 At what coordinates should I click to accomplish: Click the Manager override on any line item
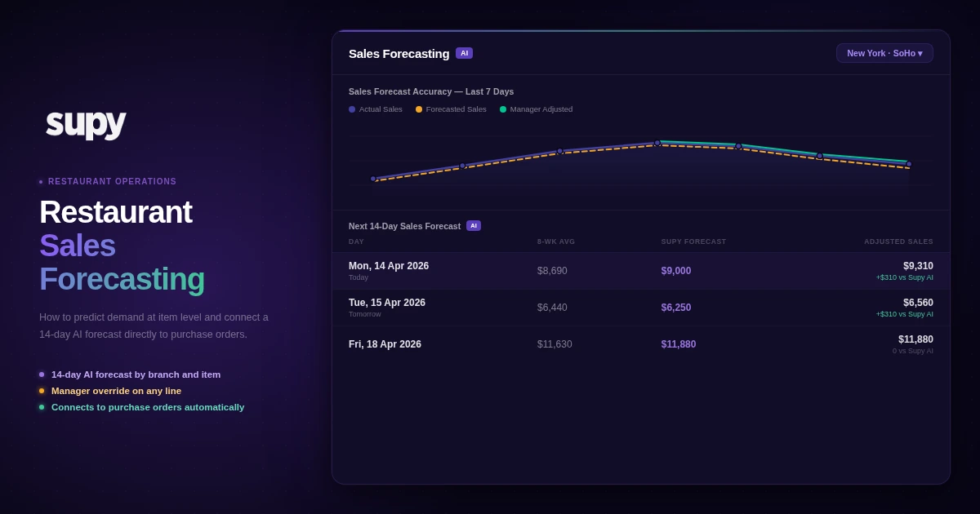(x=116, y=391)
